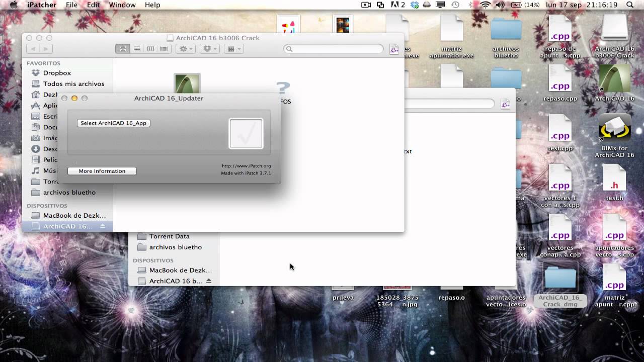Click the Wi-Fi menu bar icon
644x362 pixels.
[x=486, y=5]
